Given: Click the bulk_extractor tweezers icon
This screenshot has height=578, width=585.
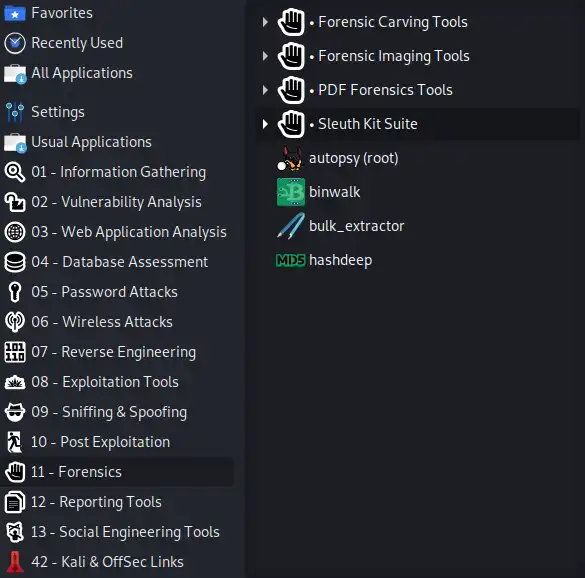Looking at the screenshot, I should tap(291, 226).
